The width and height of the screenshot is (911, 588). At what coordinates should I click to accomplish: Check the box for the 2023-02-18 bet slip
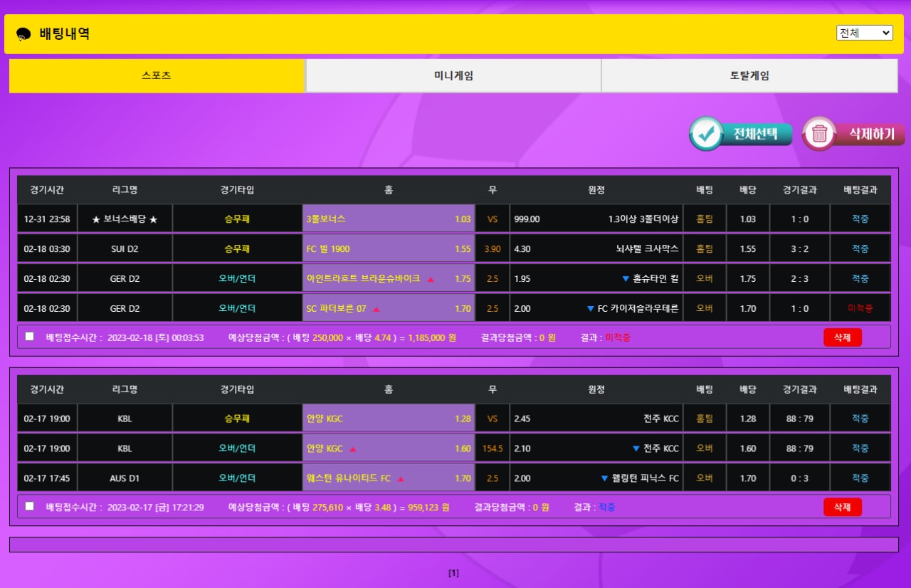(x=30, y=337)
